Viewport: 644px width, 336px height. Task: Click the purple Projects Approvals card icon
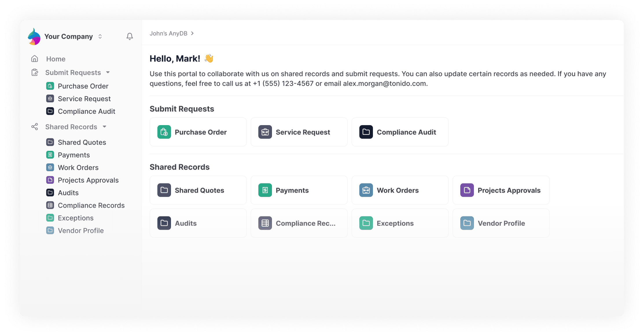(x=467, y=190)
